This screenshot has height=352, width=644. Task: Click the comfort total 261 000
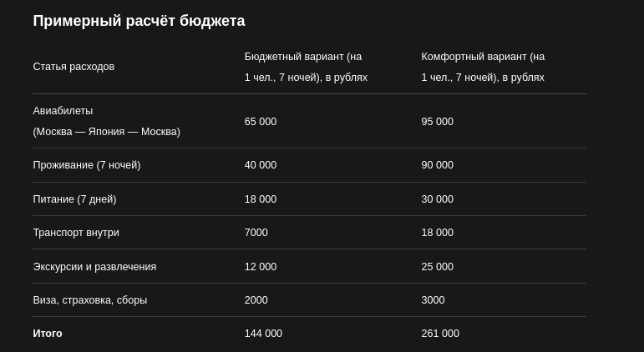click(440, 334)
